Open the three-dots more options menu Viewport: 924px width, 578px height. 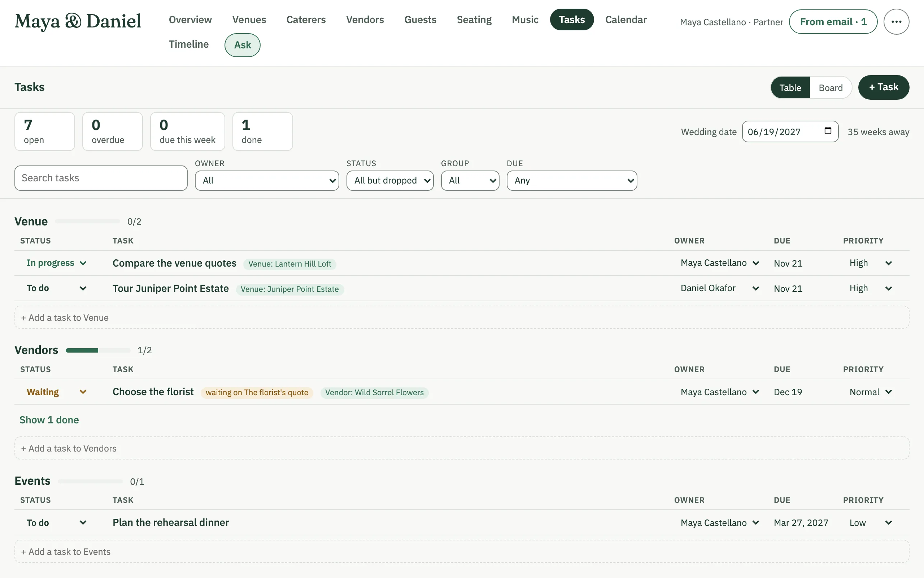(896, 22)
